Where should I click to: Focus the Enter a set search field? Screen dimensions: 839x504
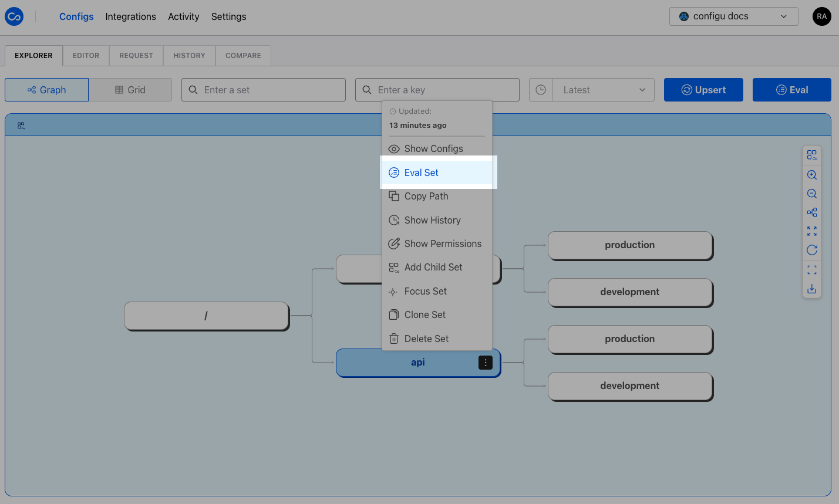coord(264,90)
